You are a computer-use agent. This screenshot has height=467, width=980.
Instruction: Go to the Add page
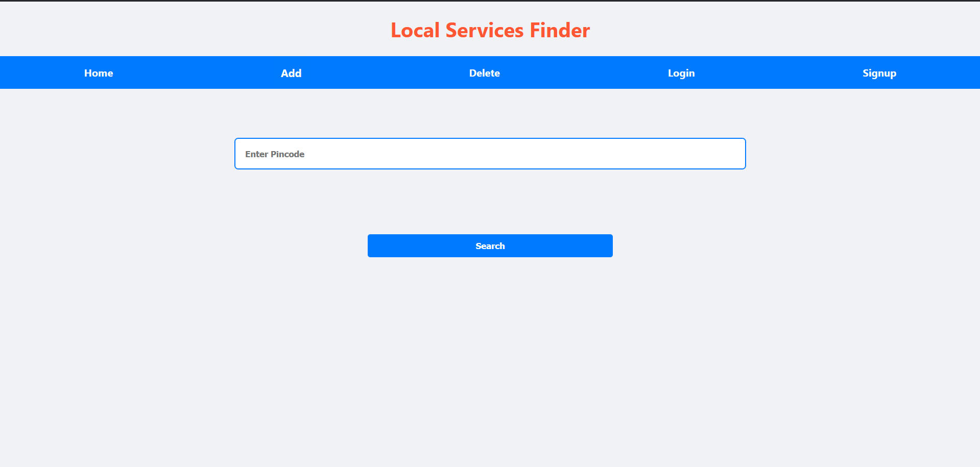coord(291,73)
